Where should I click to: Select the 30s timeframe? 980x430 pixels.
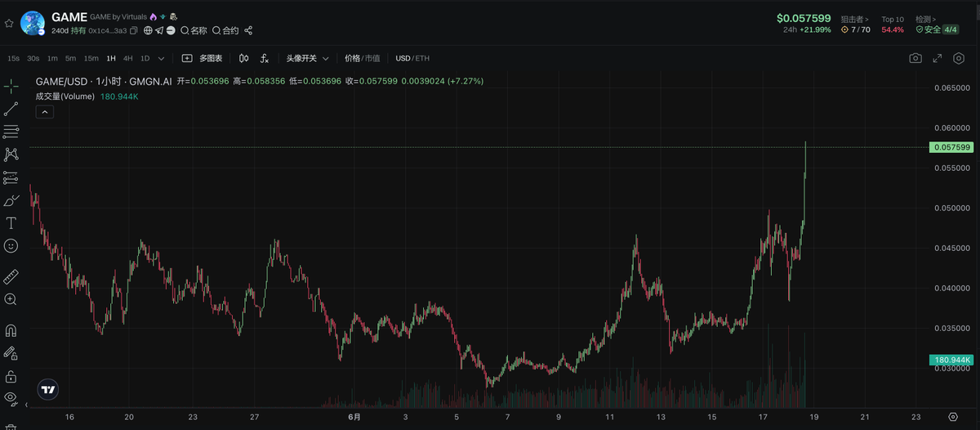point(33,58)
